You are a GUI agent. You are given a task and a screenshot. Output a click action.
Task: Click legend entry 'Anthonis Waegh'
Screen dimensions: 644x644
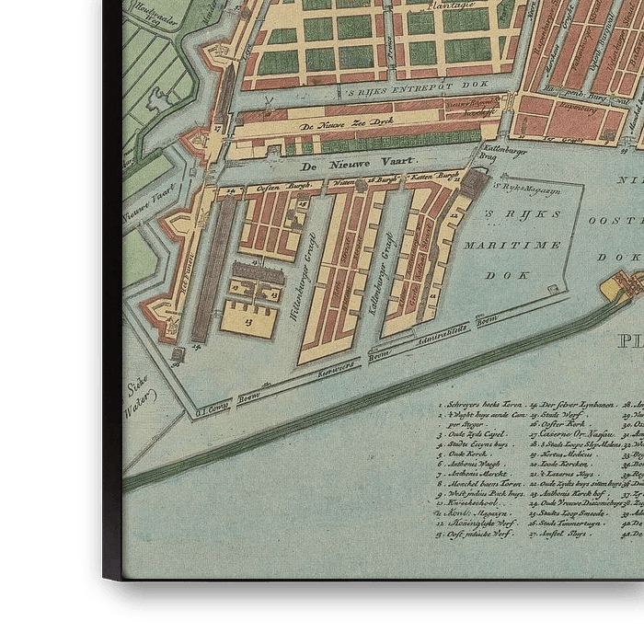(475, 465)
